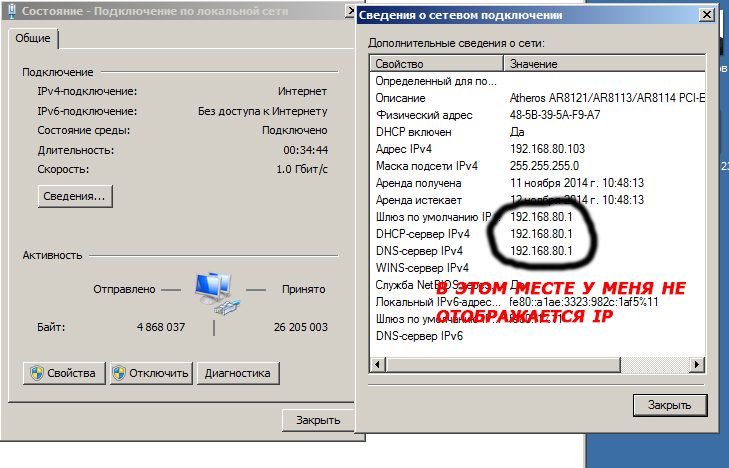The width and height of the screenshot is (729, 468).
Task: Click the MAC address 48-5B-39-5A-F9-A7 value
Action: (x=555, y=115)
